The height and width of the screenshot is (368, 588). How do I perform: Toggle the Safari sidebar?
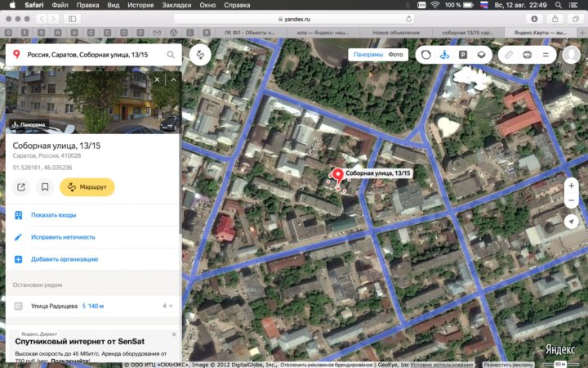tap(73, 19)
